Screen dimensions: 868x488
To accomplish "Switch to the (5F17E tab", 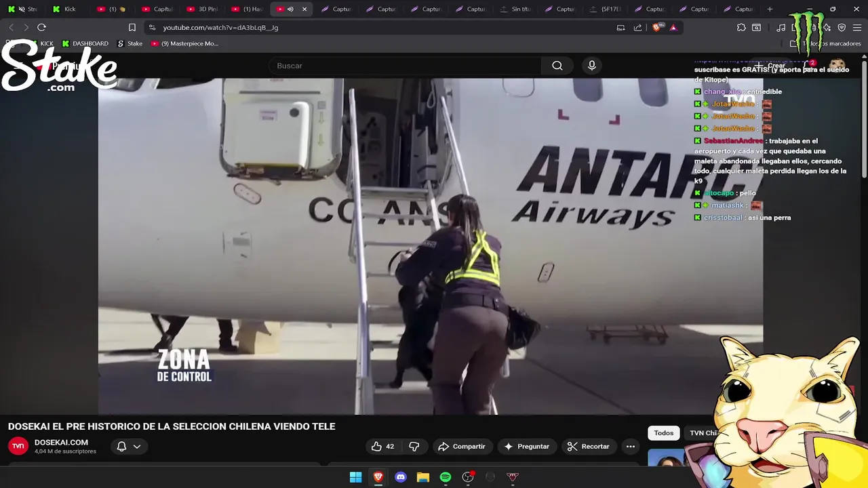I will 605,9.
